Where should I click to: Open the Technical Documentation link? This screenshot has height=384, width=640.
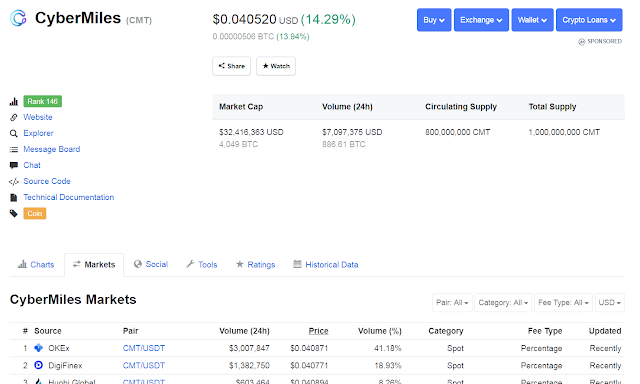click(x=69, y=197)
